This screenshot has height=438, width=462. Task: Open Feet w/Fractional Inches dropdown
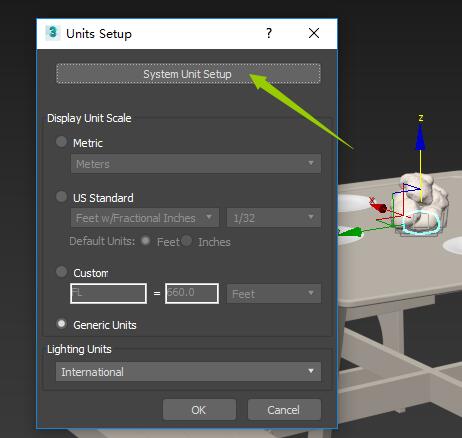click(x=145, y=218)
